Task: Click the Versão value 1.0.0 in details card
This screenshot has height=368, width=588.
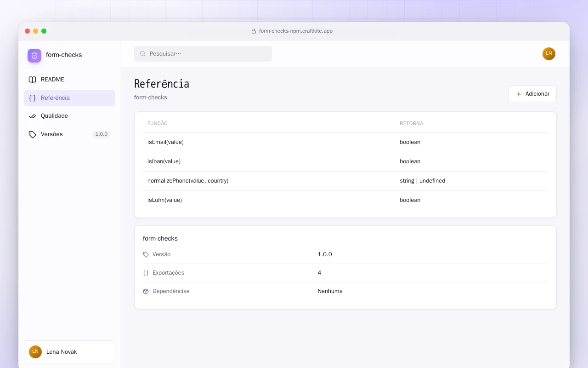Action: click(325, 254)
